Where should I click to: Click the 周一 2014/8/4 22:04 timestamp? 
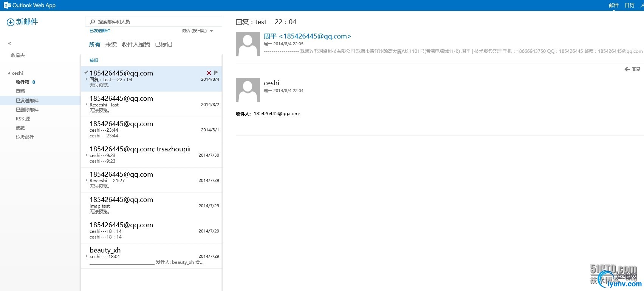pyautogui.click(x=283, y=91)
